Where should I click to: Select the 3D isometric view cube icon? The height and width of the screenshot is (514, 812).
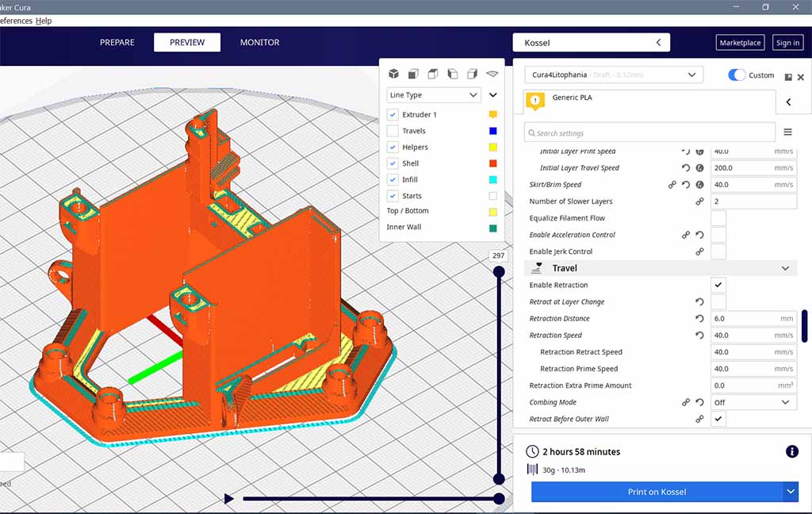[x=393, y=74]
